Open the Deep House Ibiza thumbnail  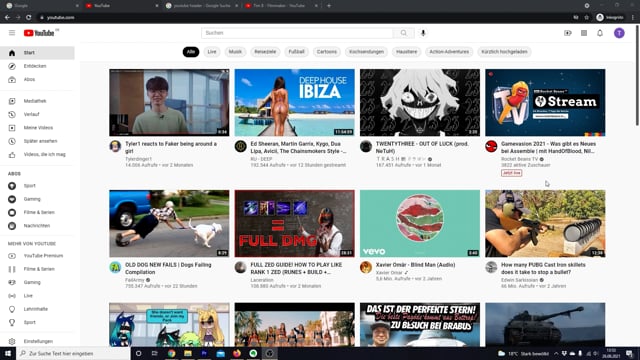click(295, 102)
